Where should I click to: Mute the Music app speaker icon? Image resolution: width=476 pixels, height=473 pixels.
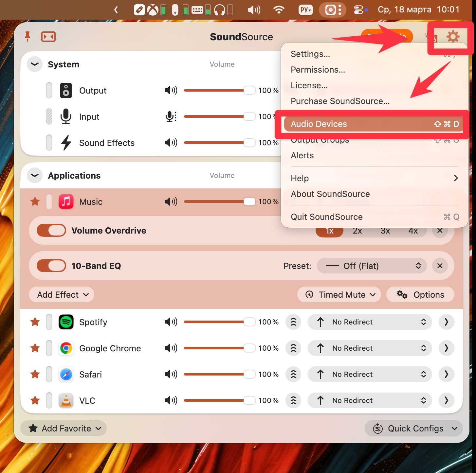(171, 201)
